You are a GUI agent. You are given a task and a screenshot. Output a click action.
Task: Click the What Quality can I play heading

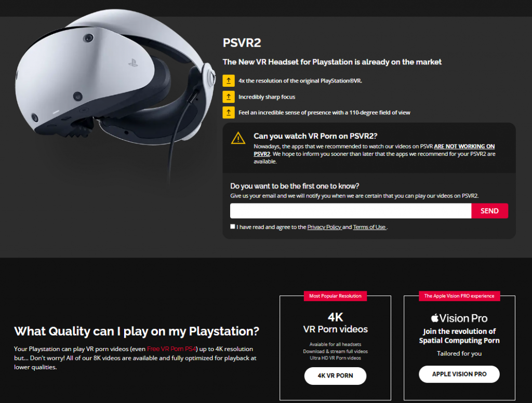(x=137, y=331)
